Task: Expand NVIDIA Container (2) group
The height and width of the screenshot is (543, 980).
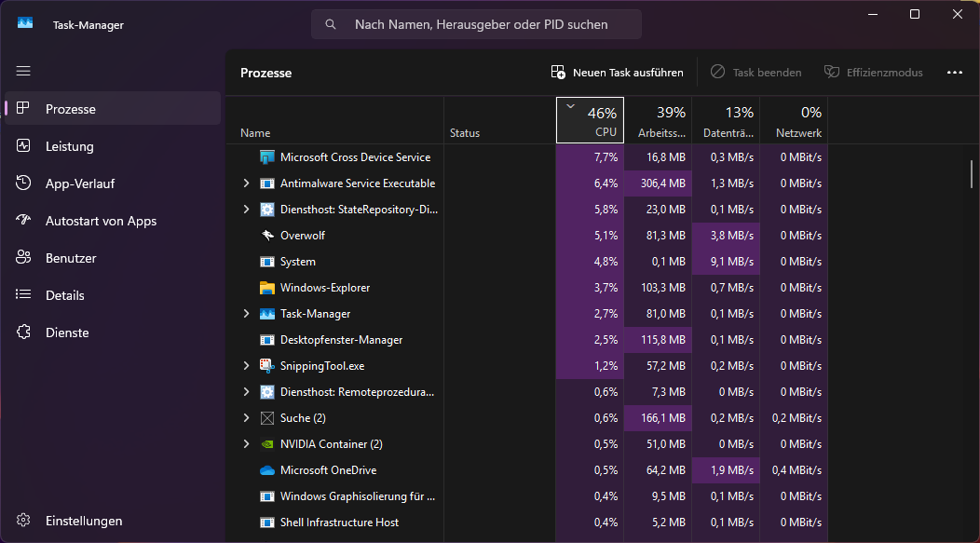Action: click(x=246, y=444)
